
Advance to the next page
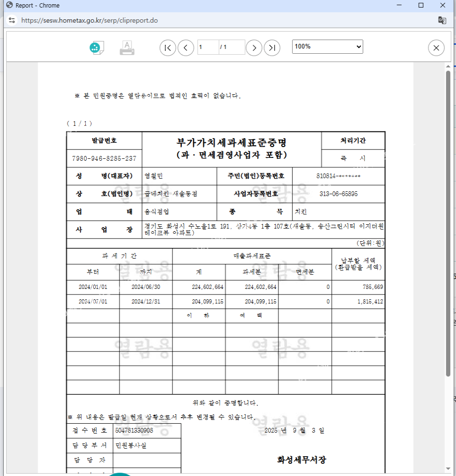coord(254,48)
